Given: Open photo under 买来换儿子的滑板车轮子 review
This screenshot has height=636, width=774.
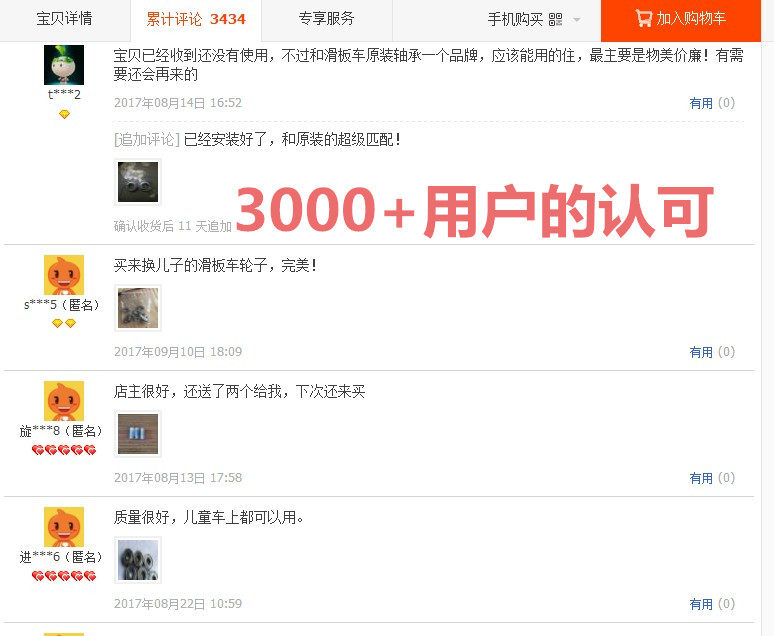Looking at the screenshot, I should 138,308.
